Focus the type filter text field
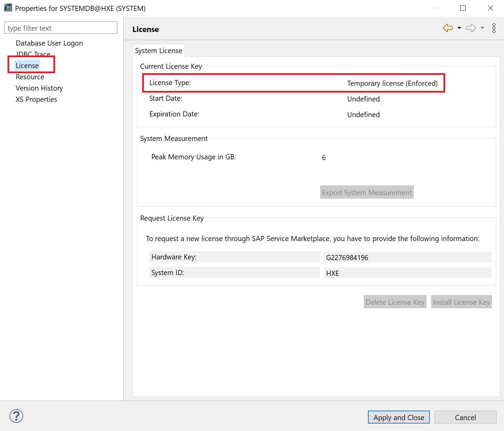The height and width of the screenshot is (431, 504). click(x=61, y=28)
